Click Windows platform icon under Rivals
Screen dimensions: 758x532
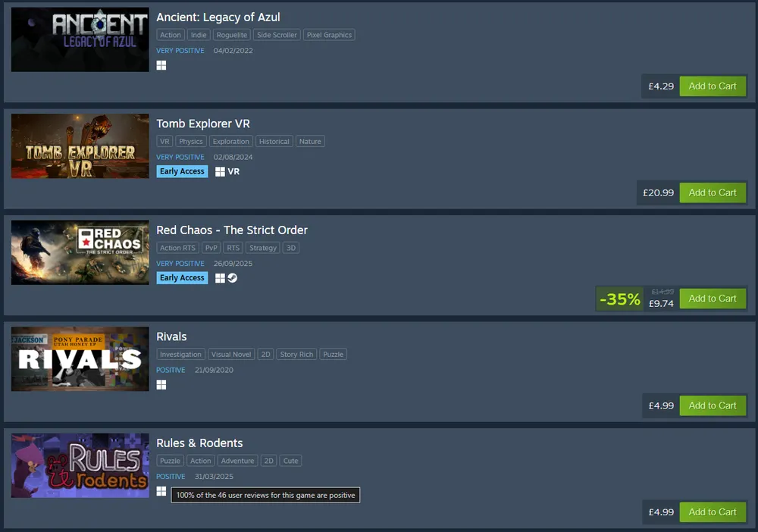(161, 385)
